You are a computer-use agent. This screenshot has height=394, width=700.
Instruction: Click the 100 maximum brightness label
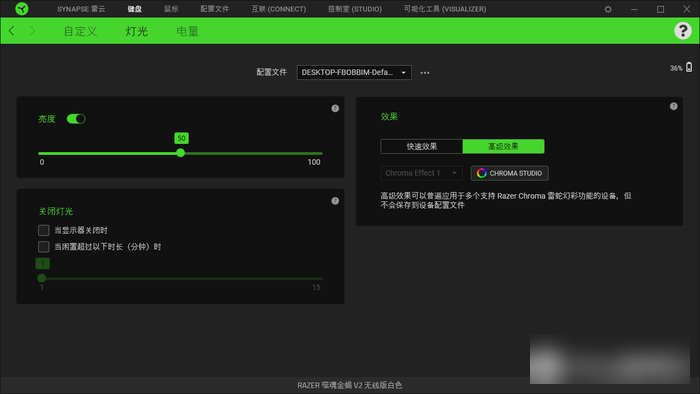click(314, 162)
